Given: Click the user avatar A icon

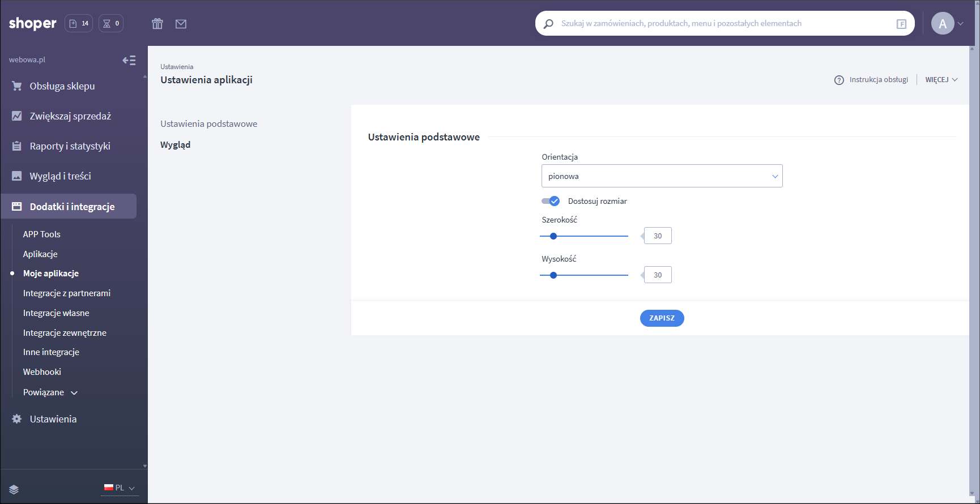Looking at the screenshot, I should 943,24.
